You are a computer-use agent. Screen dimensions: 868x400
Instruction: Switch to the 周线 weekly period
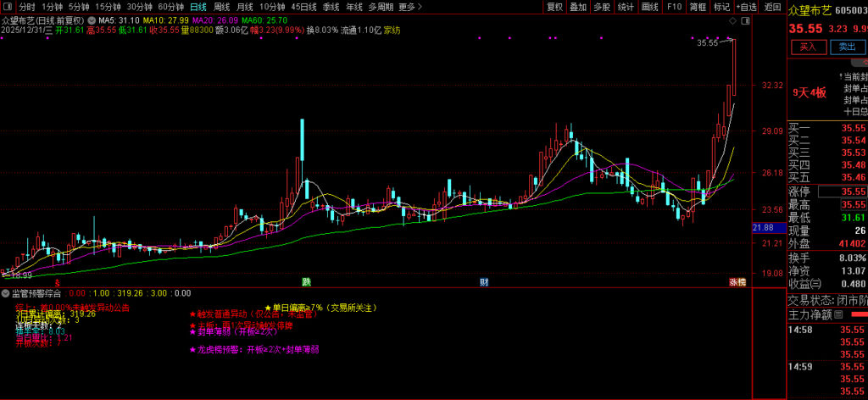point(221,7)
